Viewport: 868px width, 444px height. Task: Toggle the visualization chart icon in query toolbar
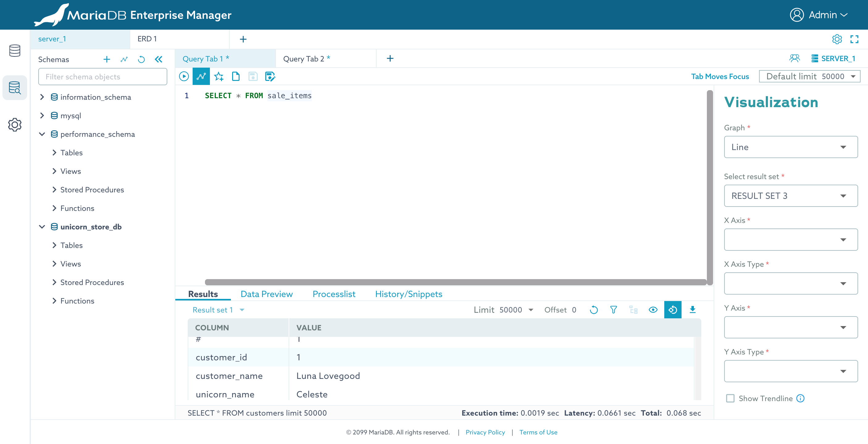point(201,77)
